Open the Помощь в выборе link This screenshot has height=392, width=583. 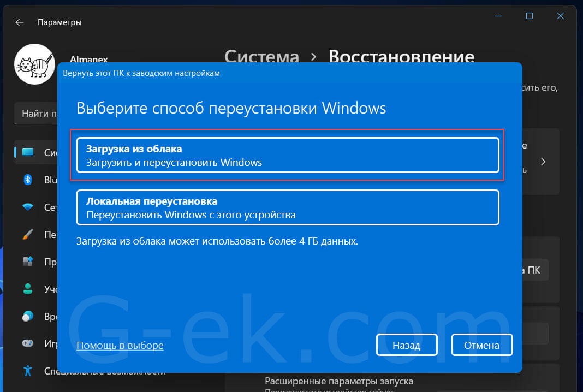pos(120,345)
